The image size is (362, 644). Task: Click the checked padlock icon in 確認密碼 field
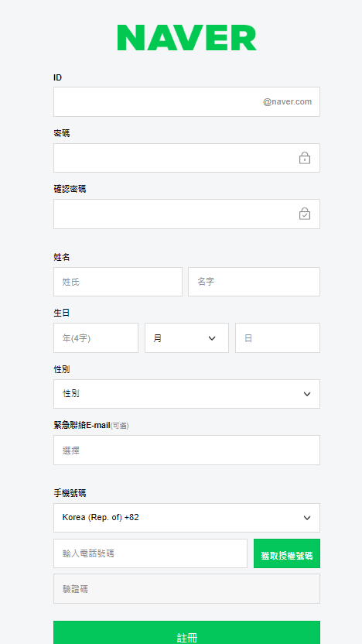(x=305, y=214)
